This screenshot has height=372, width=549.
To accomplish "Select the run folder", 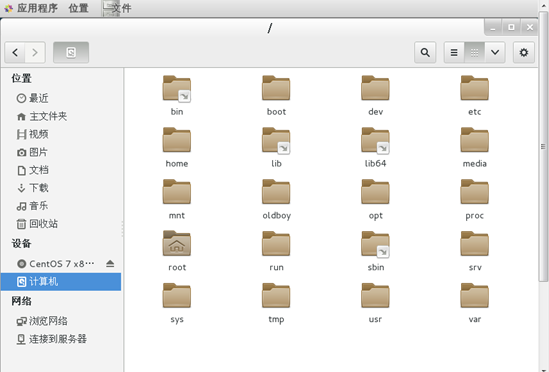I will (276, 243).
